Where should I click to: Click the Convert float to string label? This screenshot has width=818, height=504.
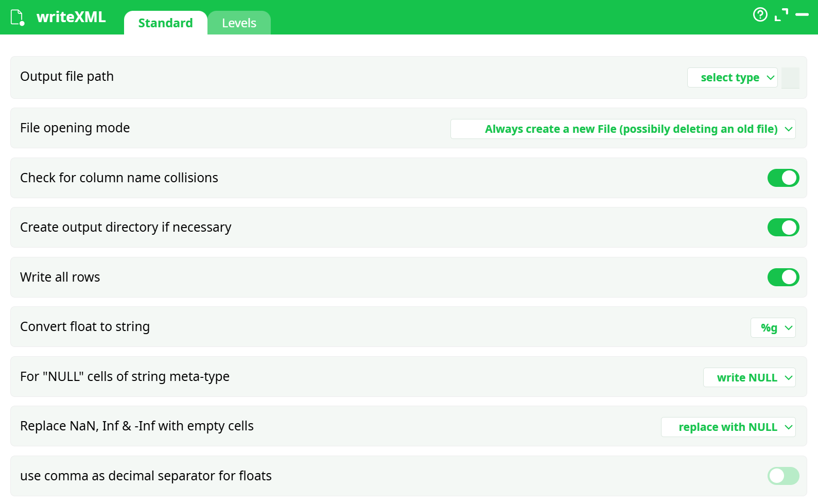pos(85,327)
